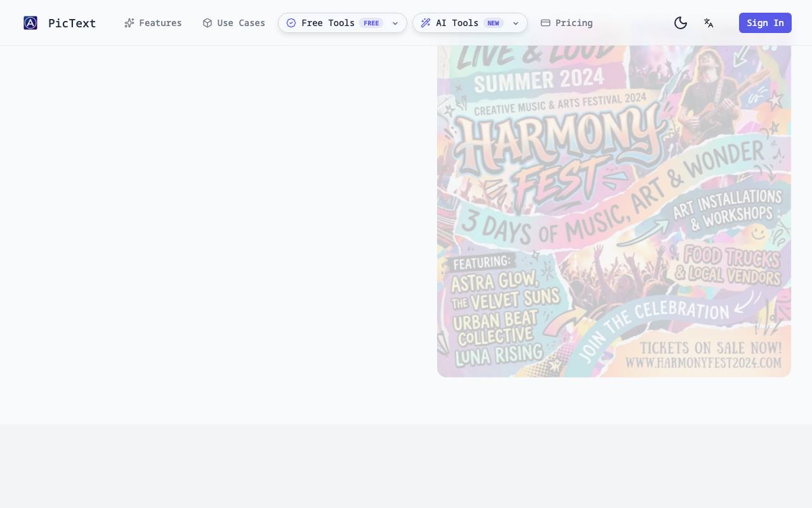Click the PicText logo icon
Image resolution: width=812 pixels, height=508 pixels.
[30, 23]
